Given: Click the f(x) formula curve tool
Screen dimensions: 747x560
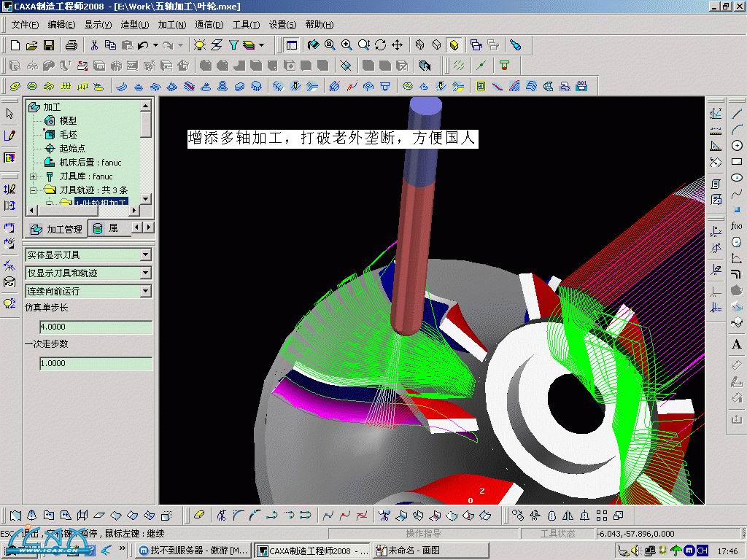Looking at the screenshot, I should point(737,226).
